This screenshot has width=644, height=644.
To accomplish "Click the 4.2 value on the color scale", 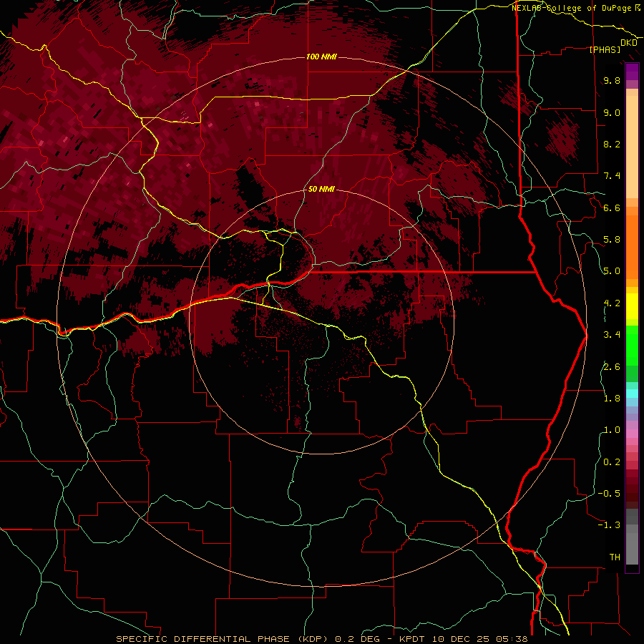I will (612, 303).
